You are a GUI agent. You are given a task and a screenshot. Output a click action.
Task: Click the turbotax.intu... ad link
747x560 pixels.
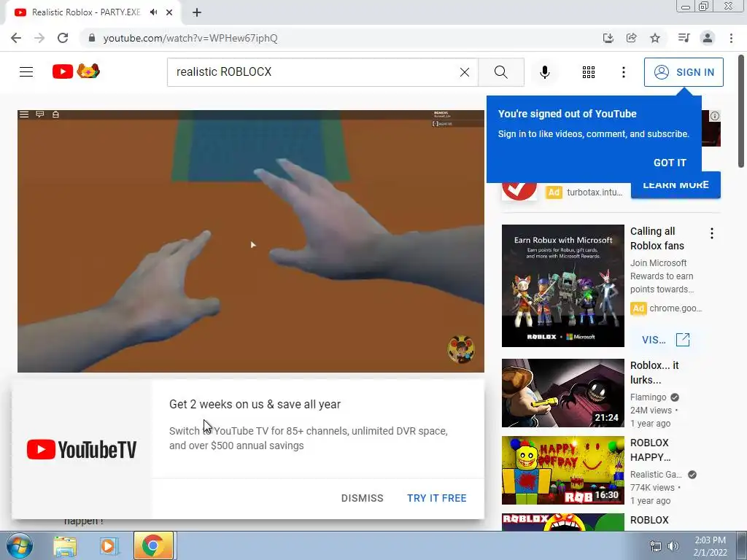click(x=595, y=192)
